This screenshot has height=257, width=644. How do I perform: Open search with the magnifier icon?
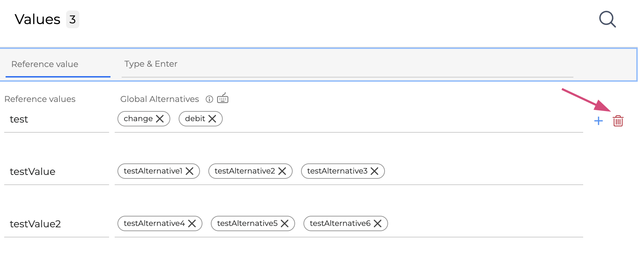click(x=607, y=19)
